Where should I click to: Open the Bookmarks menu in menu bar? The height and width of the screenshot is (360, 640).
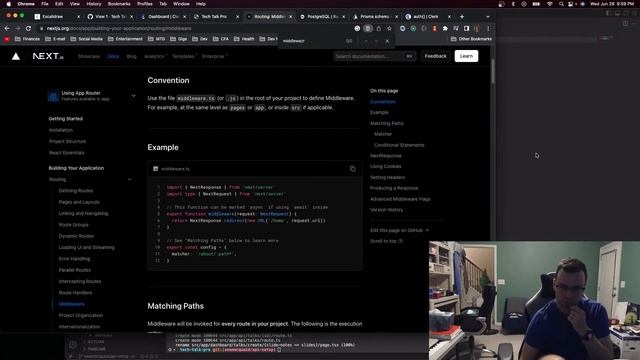pos(119,4)
